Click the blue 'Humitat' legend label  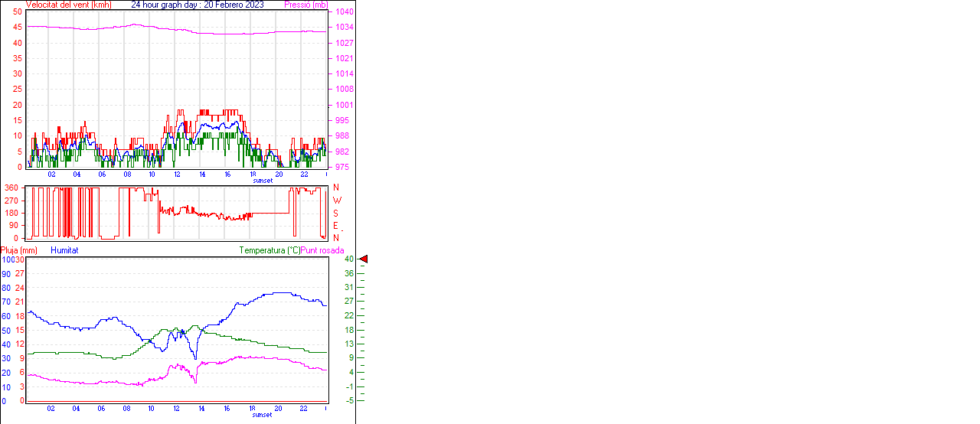(x=64, y=250)
